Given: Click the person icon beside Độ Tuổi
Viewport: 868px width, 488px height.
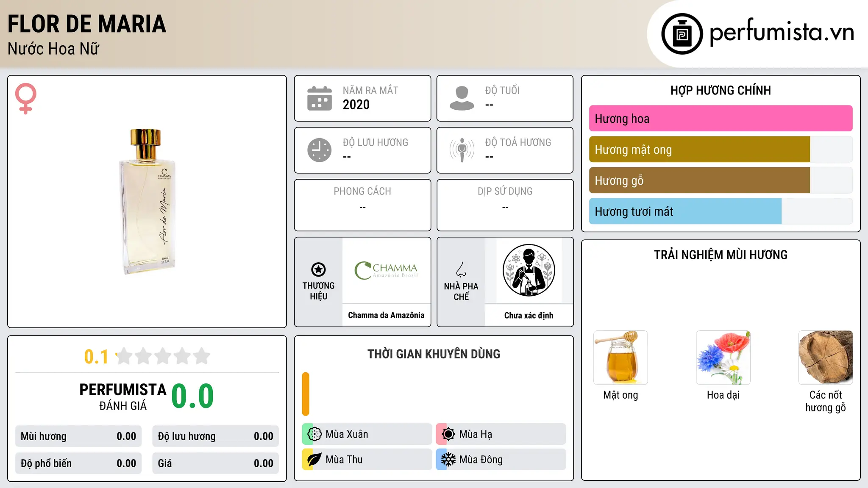Looking at the screenshot, I should coord(462,98).
